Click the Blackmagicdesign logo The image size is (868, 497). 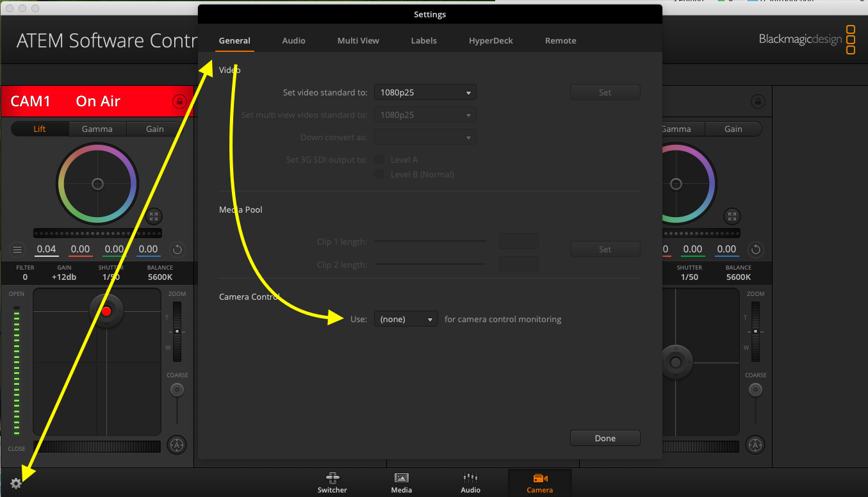coord(807,40)
